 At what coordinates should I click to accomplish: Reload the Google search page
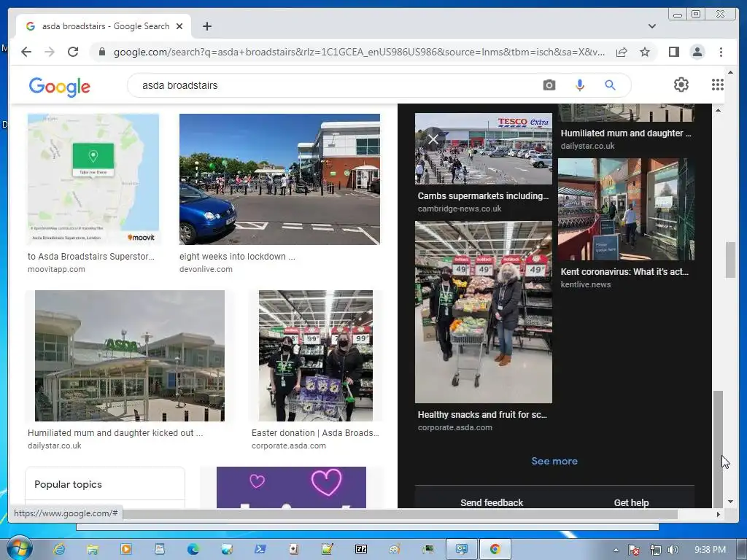tap(73, 52)
